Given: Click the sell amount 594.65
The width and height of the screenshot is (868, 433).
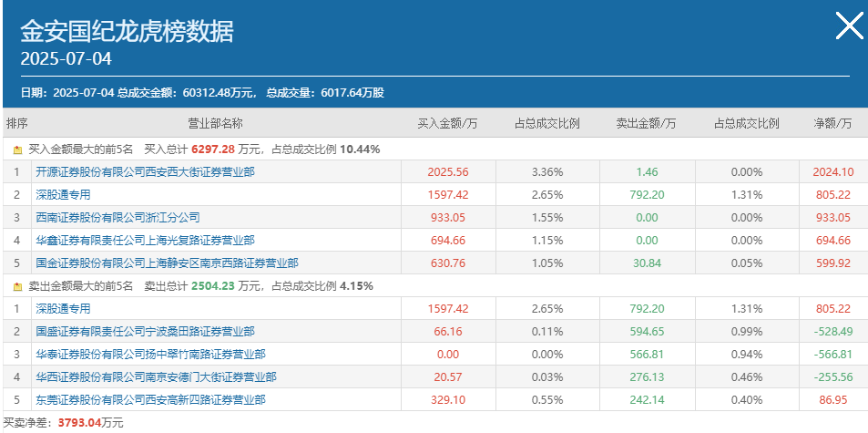Looking at the screenshot, I should click(647, 332).
